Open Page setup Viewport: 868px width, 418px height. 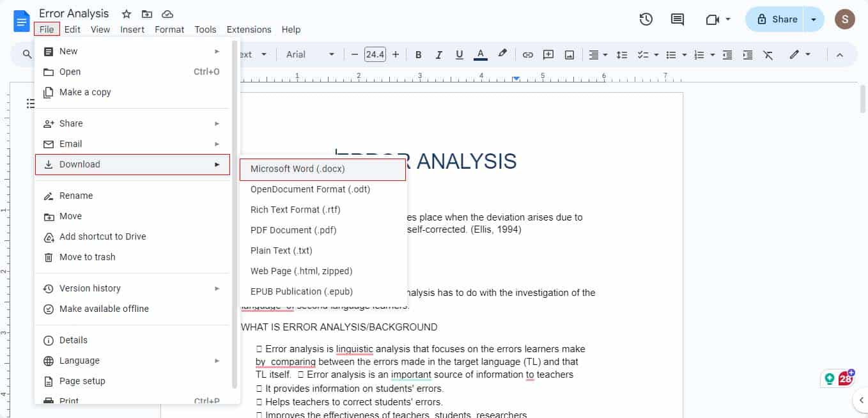[x=132, y=381]
